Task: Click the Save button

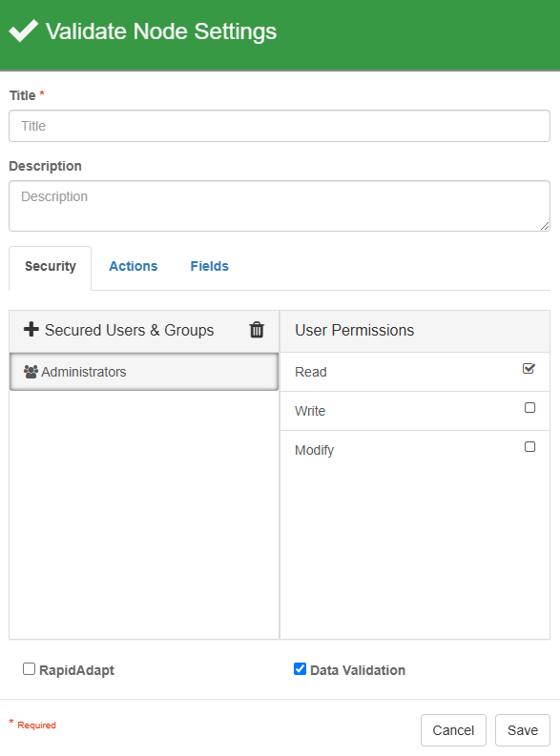Action: click(523, 730)
